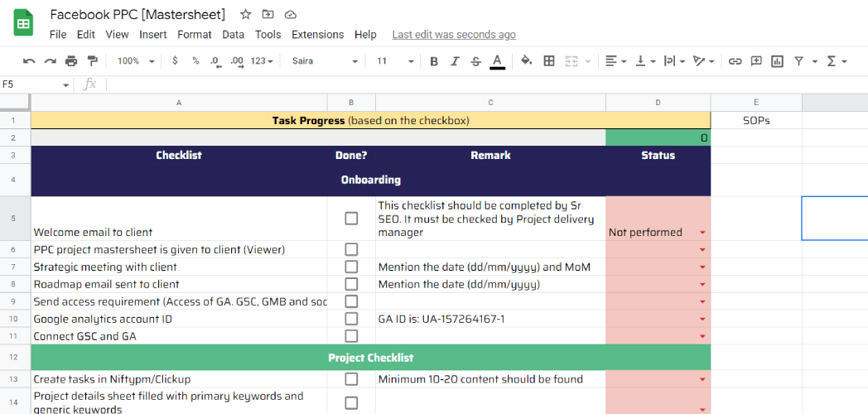Select the SOPs cell
868x414 pixels.
click(755, 120)
